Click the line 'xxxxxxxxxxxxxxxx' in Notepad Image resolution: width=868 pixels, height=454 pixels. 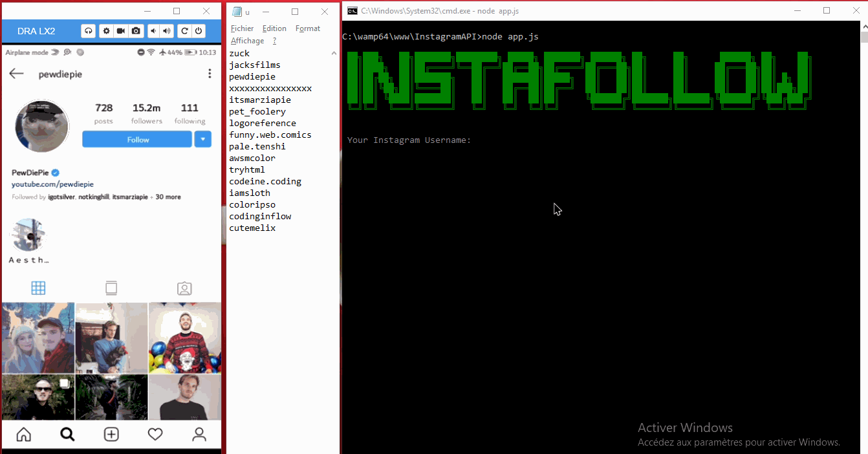coord(270,89)
